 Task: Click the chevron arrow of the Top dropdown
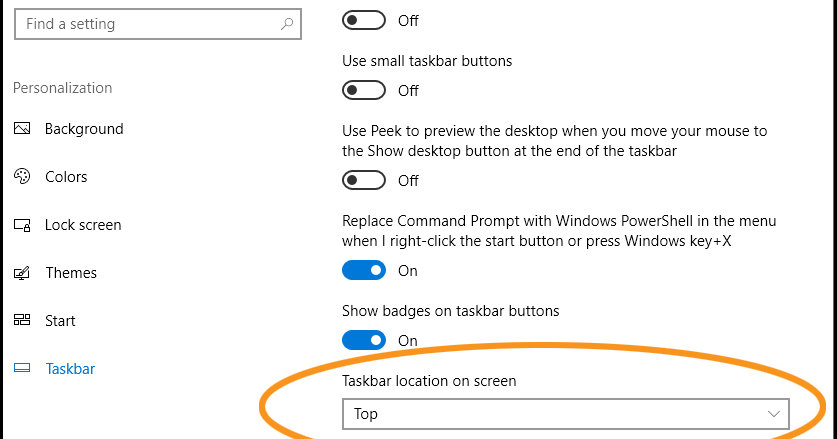pyautogui.click(x=773, y=413)
